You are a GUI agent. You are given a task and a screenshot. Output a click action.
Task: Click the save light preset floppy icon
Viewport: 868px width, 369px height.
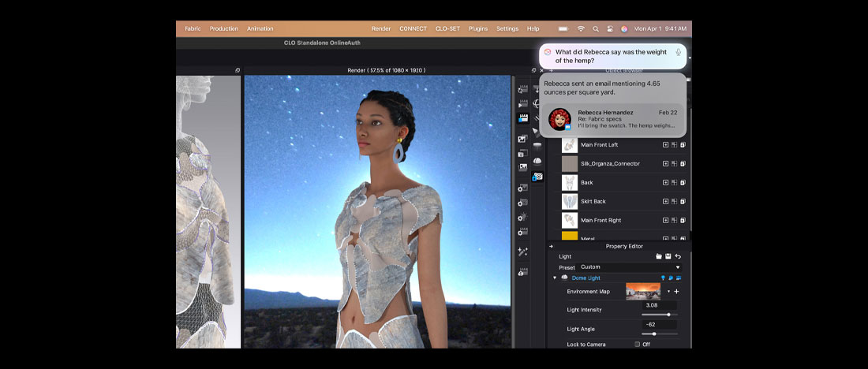pos(668,256)
